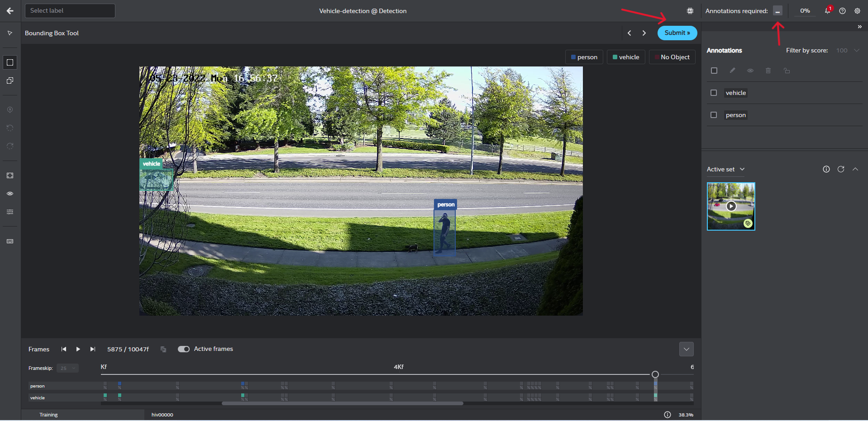
Task: Go to the next frame arrow
Action: click(x=644, y=33)
